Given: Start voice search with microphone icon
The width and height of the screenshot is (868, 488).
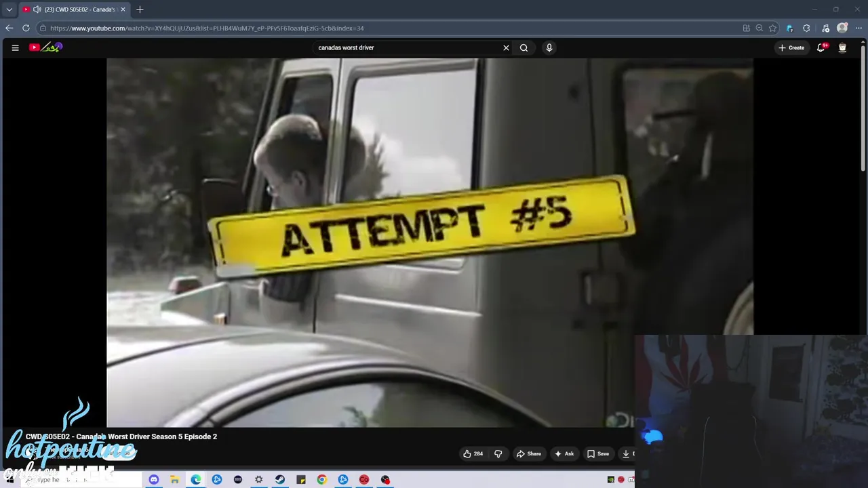Looking at the screenshot, I should (549, 47).
